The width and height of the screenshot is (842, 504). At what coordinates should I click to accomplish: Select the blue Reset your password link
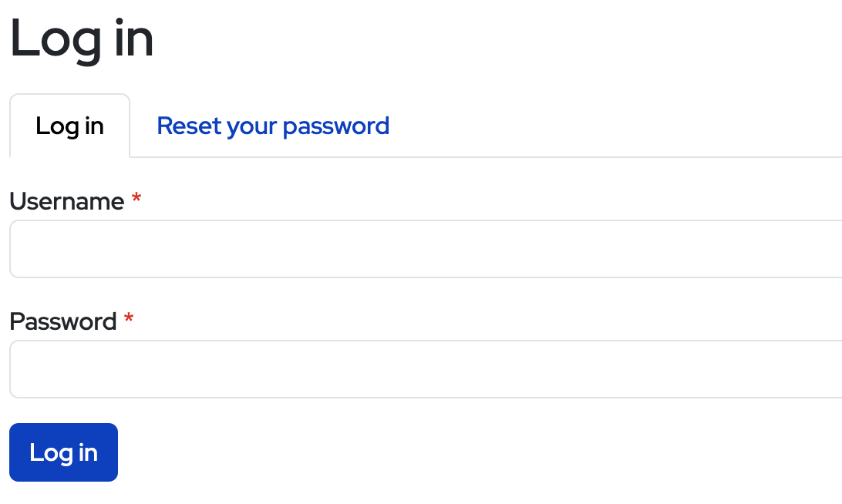pyautogui.click(x=273, y=126)
